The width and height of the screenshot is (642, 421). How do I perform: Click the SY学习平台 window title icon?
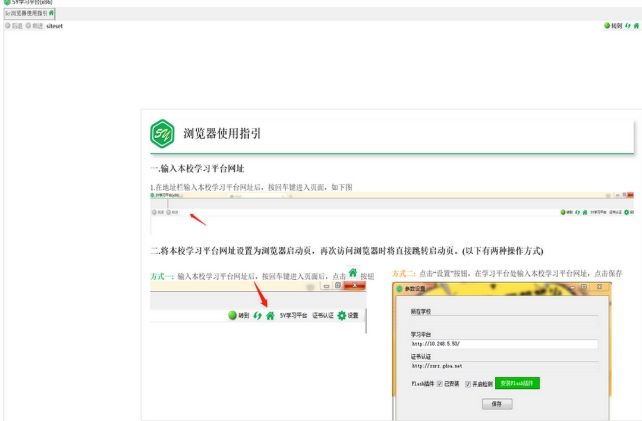click(x=7, y=2)
